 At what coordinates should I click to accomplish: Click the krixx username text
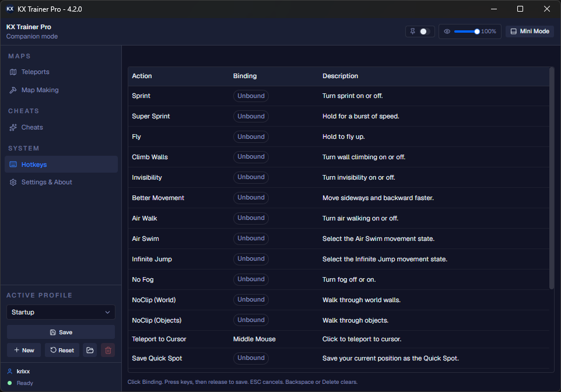(23, 371)
